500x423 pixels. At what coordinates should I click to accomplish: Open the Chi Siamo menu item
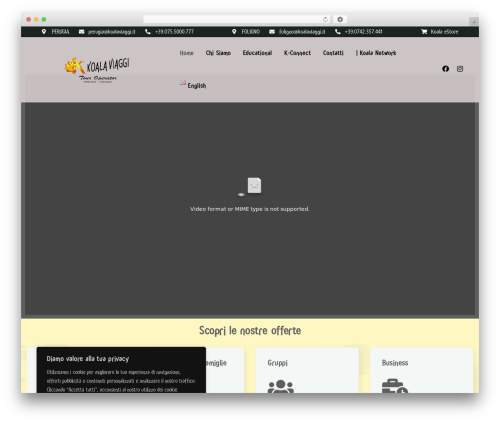click(x=218, y=53)
